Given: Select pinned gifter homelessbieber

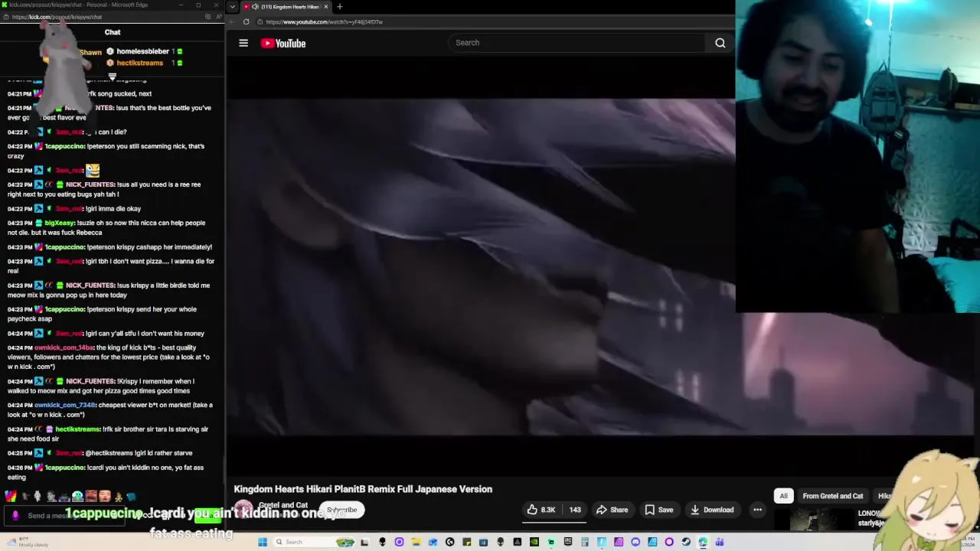Looking at the screenshot, I should tap(142, 51).
